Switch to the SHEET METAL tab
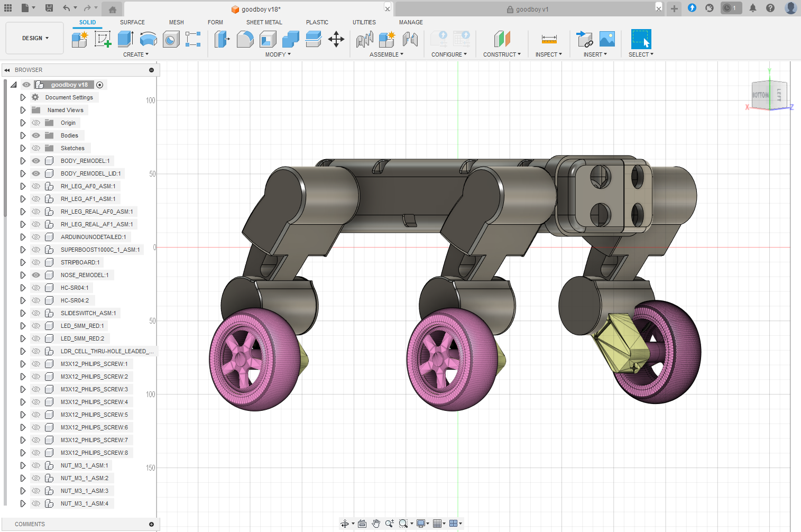The height and width of the screenshot is (532, 801). pos(264,22)
